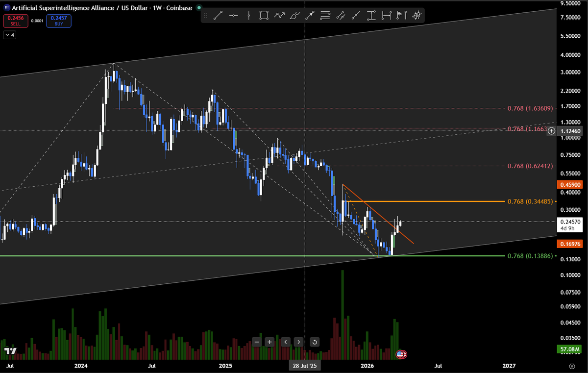
Task: Select the Volume Profile tool
Action: (401, 16)
